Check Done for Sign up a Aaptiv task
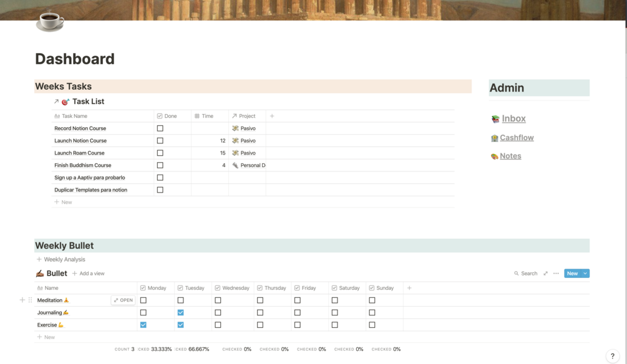 pyautogui.click(x=160, y=178)
